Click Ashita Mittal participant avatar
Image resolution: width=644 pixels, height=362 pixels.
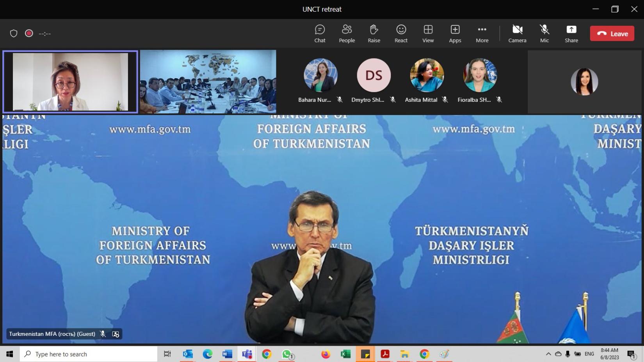point(427,75)
